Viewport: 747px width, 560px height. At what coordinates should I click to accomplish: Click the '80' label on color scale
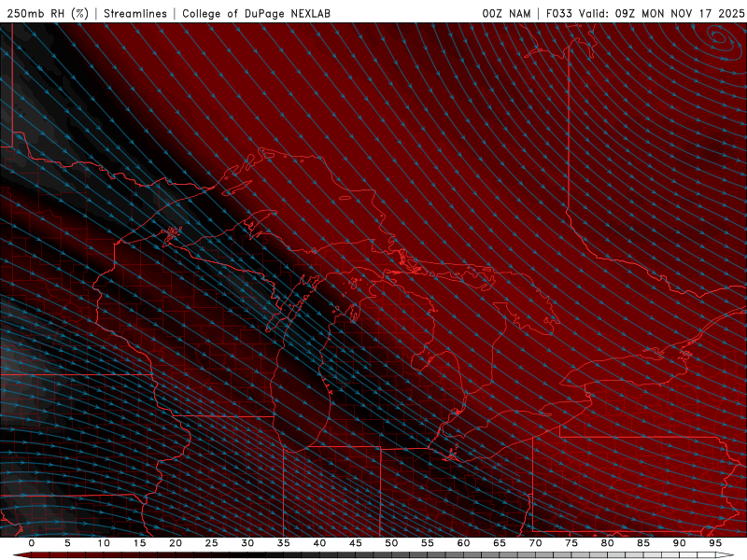click(607, 543)
